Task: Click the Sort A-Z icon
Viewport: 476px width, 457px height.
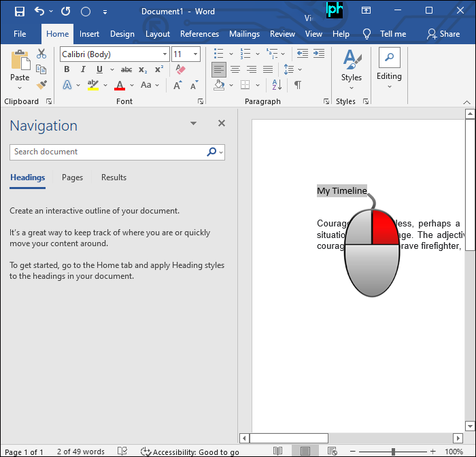Action: (277, 85)
